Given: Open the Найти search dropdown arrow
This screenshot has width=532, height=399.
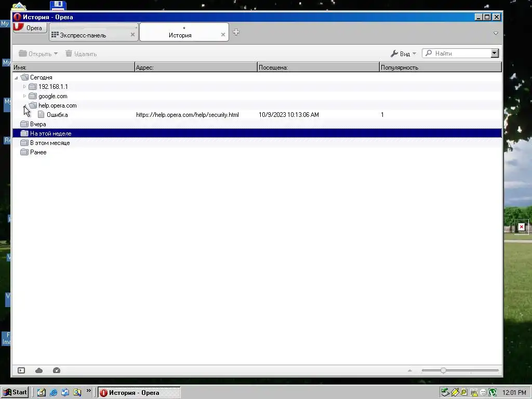Looking at the screenshot, I should tap(495, 54).
